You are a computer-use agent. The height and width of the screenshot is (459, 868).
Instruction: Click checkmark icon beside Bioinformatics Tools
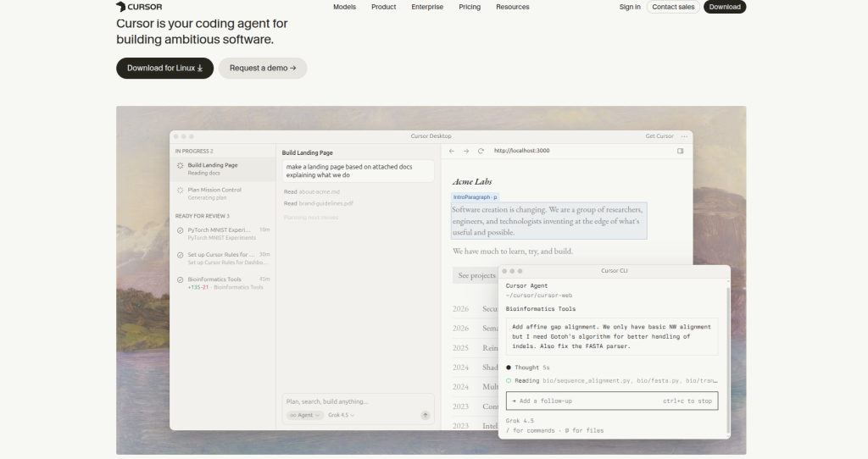tap(180, 279)
